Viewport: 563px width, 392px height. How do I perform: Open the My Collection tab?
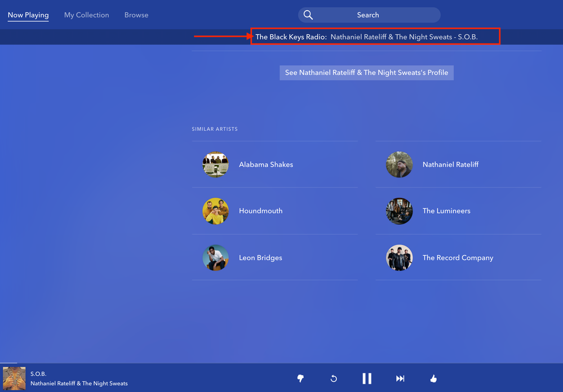point(86,15)
